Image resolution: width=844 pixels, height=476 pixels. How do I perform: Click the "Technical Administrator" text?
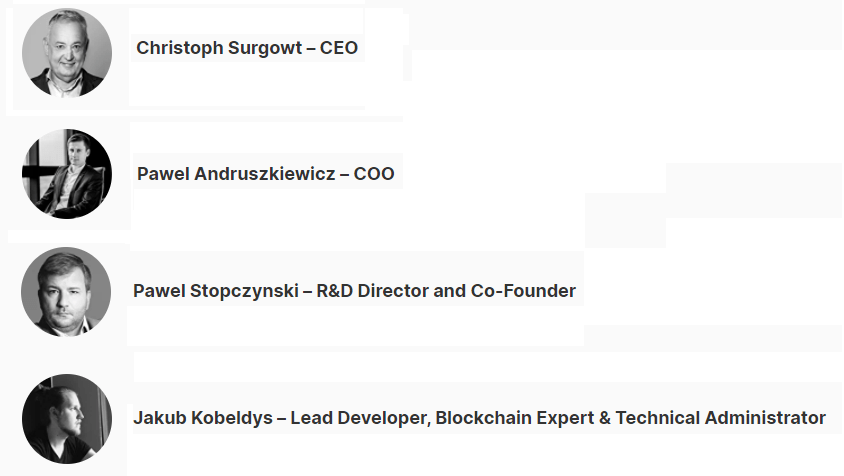tap(721, 418)
